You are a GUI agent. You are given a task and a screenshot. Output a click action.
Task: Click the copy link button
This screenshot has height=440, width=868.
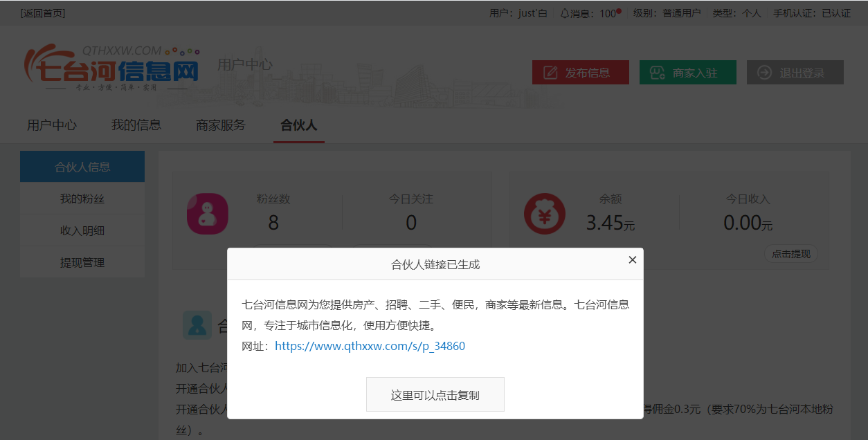(435, 395)
